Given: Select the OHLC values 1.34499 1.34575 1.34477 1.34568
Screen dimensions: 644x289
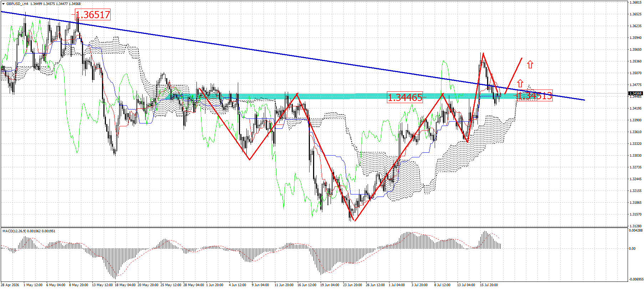Looking at the screenshot, I should [56, 4].
